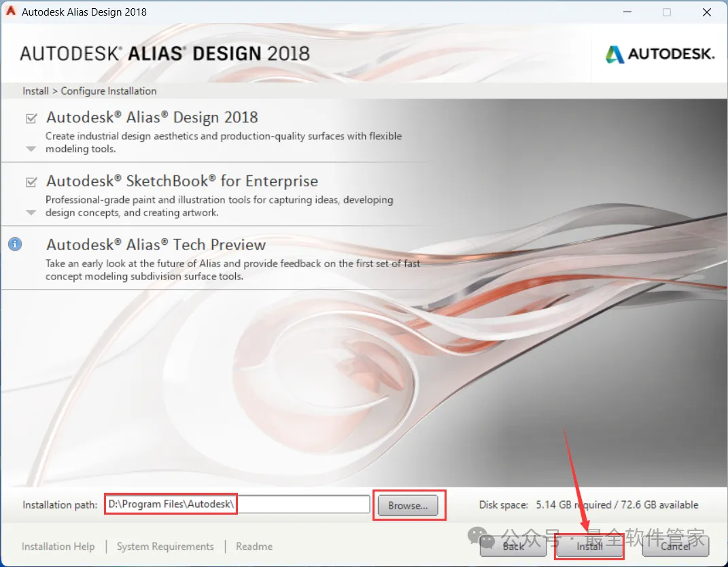Click the 'Take an early look' description
Image resolution: width=728 pixels, height=567 pixels.
[x=232, y=270]
